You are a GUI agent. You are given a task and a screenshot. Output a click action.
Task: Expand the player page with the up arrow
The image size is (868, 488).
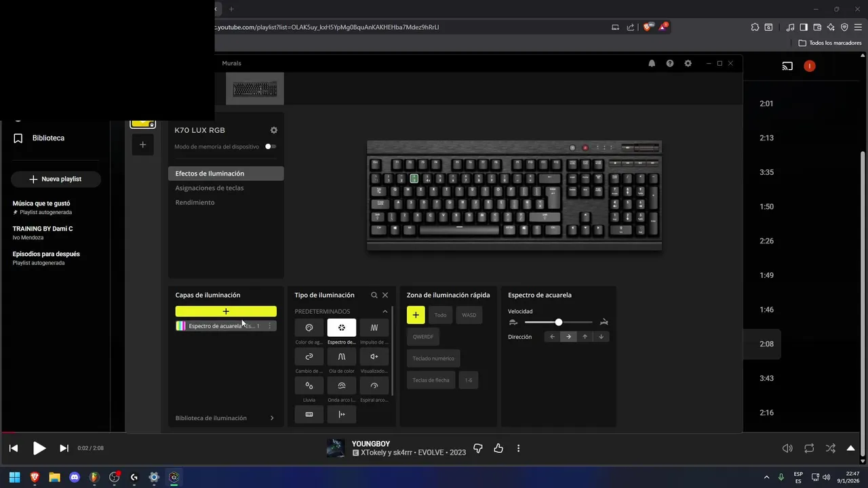(851, 448)
